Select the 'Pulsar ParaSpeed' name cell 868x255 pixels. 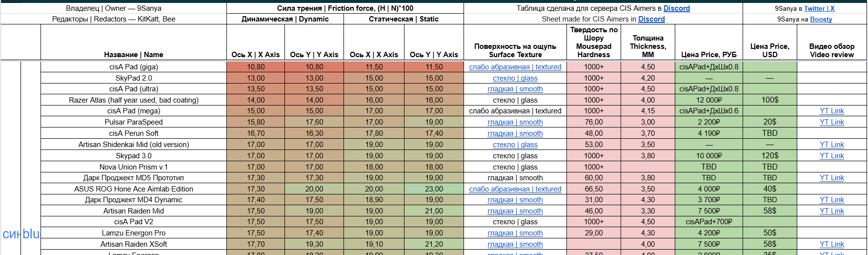134,122
